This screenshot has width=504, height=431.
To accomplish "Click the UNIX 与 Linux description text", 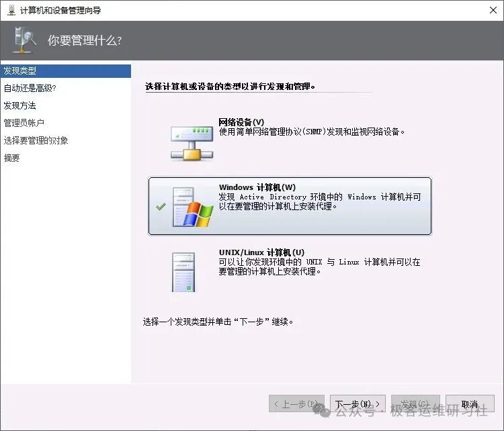I will pyautogui.click(x=319, y=267).
